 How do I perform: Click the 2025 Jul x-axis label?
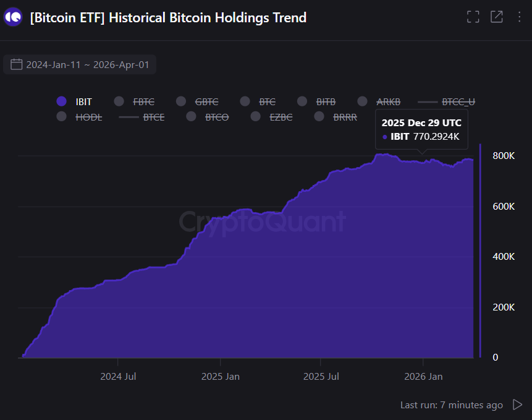coord(321,376)
